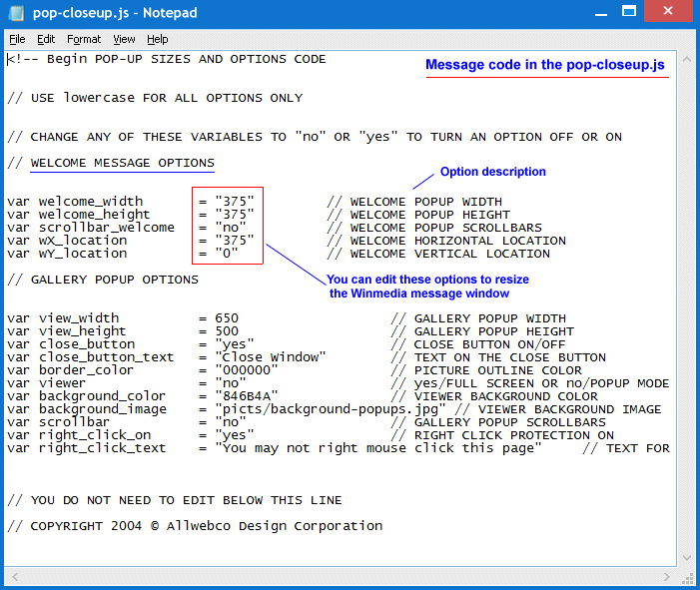Screen dimensions: 700x590
Task: Close the pop-closeup.js Notepad window
Action: coord(667,12)
